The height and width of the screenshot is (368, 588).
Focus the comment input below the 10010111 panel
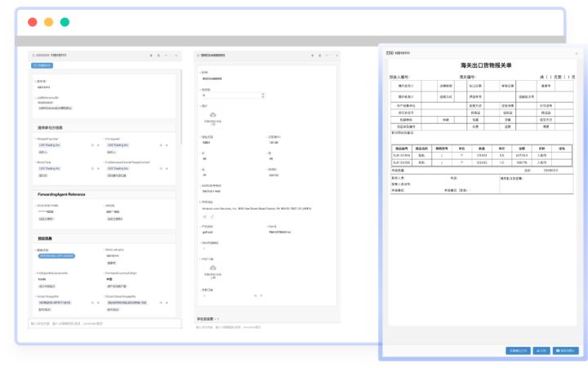(x=105, y=323)
